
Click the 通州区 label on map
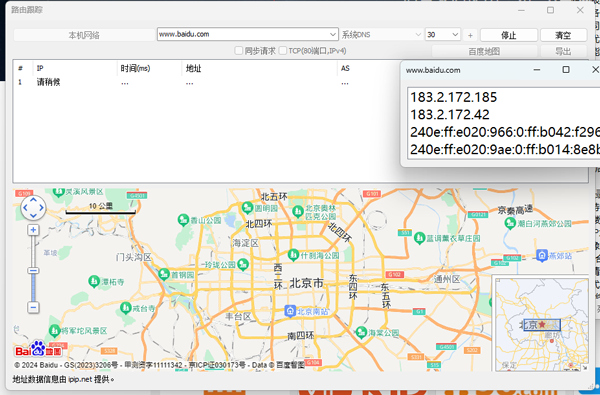click(x=447, y=279)
